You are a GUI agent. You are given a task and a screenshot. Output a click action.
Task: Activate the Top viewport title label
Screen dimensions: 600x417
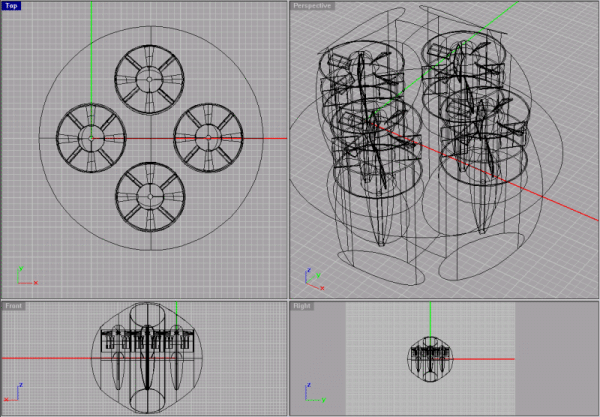pos(12,6)
